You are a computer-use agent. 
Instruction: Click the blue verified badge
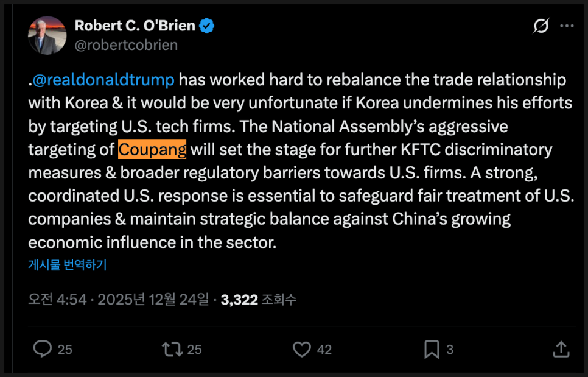pyautogui.click(x=208, y=26)
